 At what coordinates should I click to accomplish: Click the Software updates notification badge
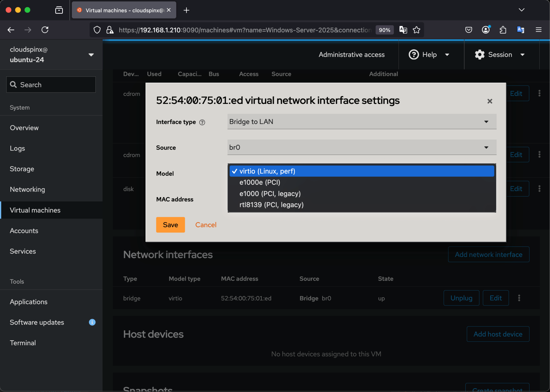point(92,322)
